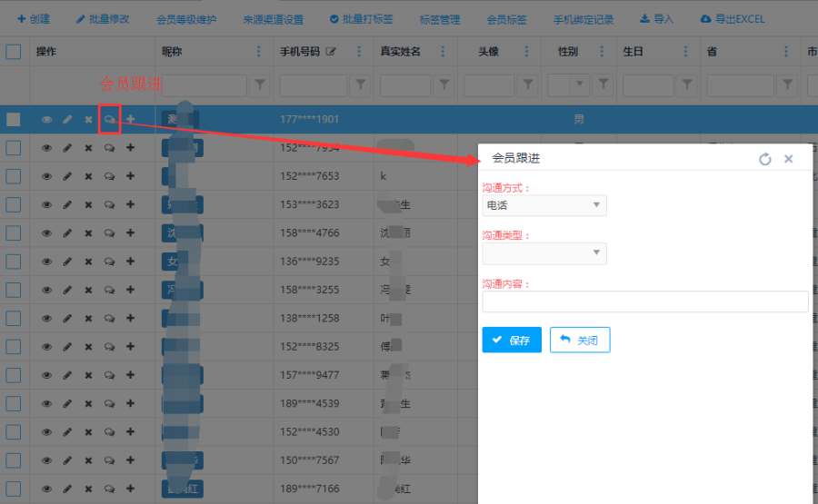Click the plus icon in the 136****9235 row

[x=130, y=262]
